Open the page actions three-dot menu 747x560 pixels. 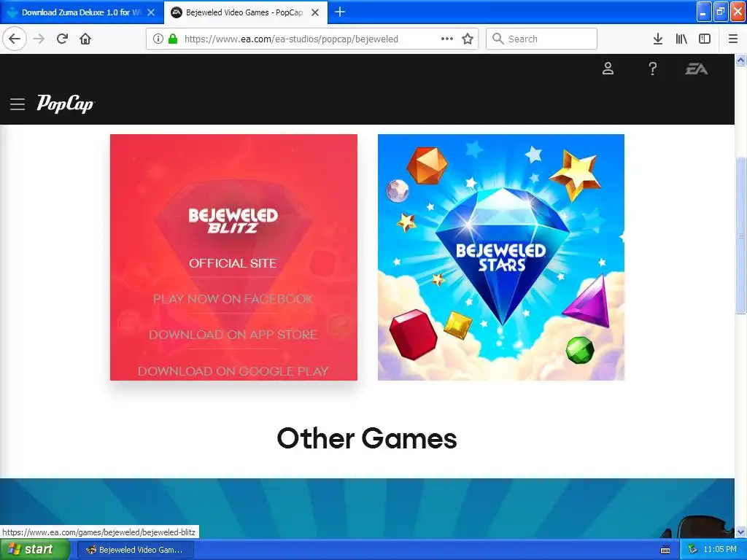click(x=447, y=39)
